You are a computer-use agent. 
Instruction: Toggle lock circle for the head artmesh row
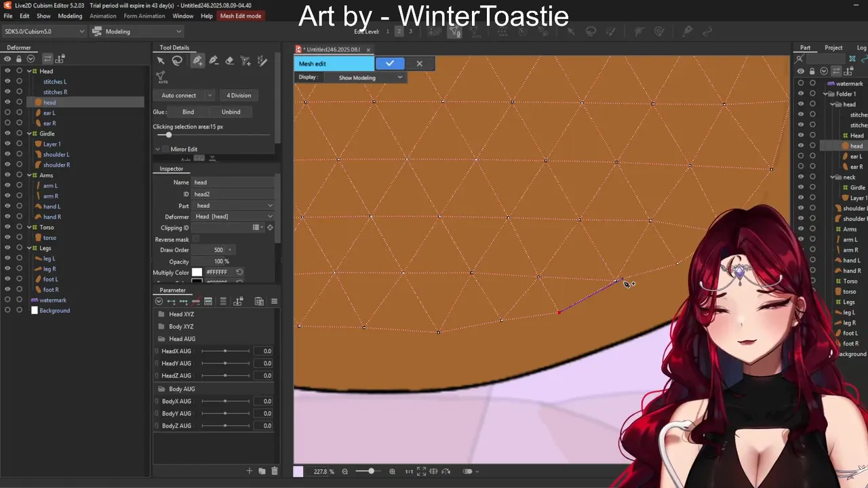tap(19, 102)
